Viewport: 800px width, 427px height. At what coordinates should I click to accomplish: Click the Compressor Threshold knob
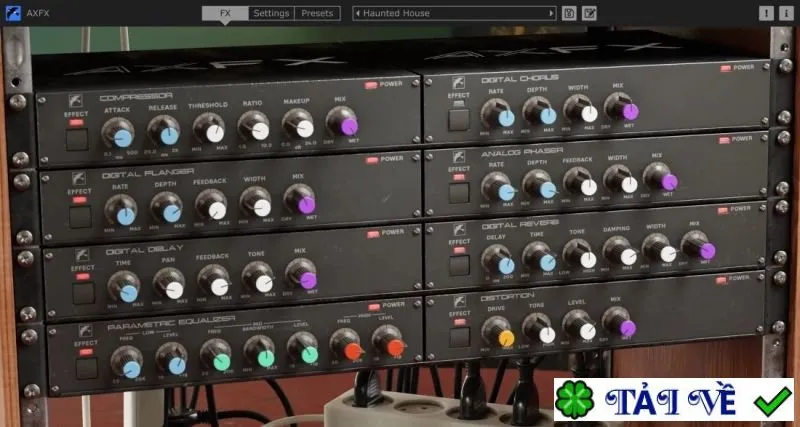[x=209, y=129]
